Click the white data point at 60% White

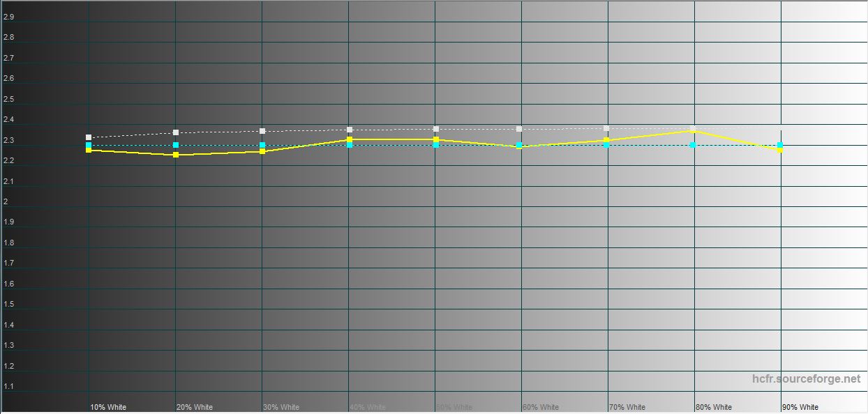click(x=519, y=129)
